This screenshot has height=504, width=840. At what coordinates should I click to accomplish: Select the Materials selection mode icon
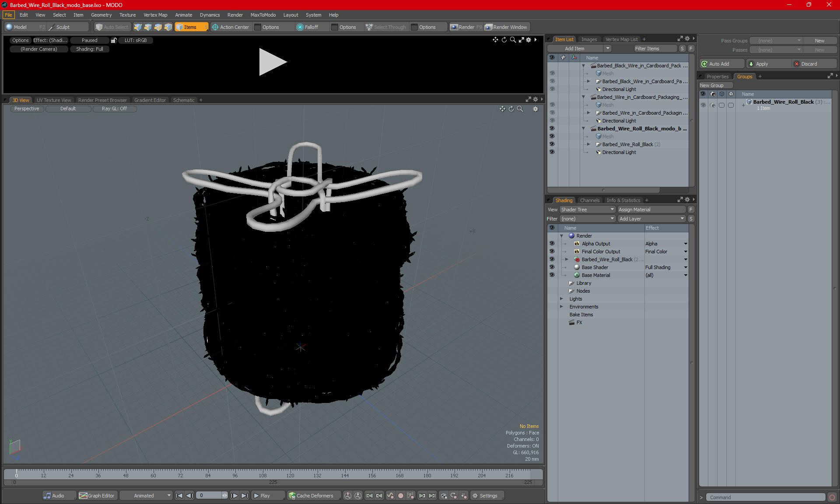(x=168, y=27)
